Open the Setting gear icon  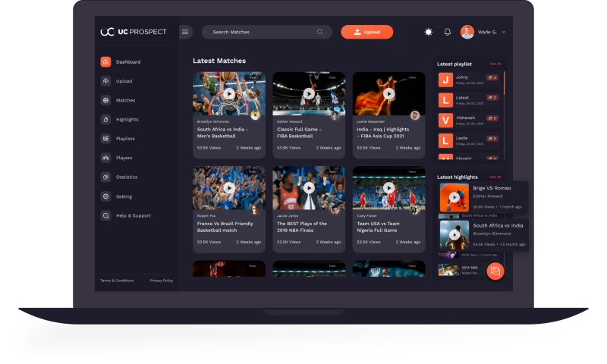(x=105, y=196)
